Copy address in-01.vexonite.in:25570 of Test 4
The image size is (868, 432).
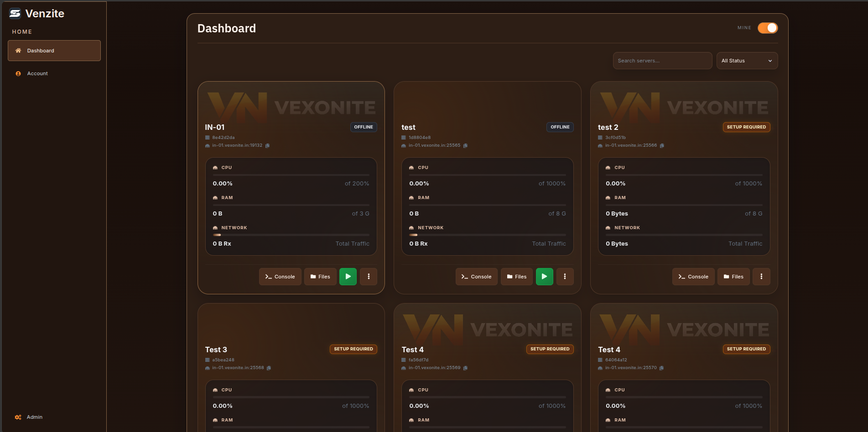pos(661,368)
